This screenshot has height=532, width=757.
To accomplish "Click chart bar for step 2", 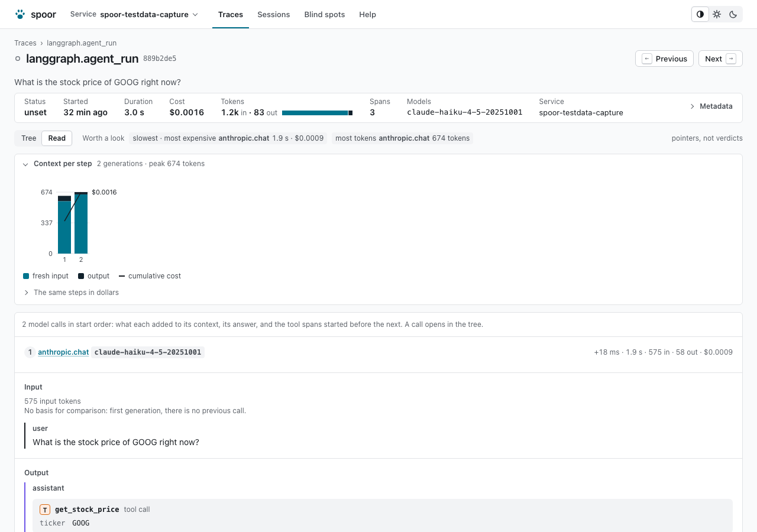I will tap(81, 223).
